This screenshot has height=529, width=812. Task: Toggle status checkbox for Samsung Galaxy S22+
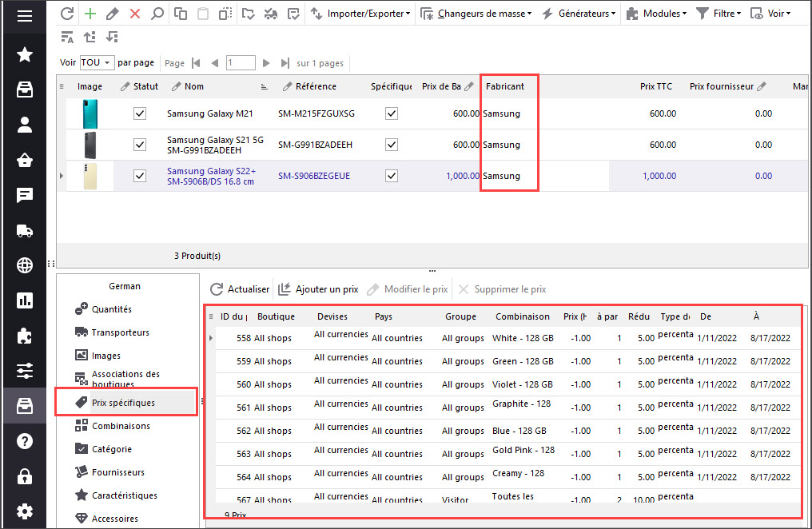[140, 176]
